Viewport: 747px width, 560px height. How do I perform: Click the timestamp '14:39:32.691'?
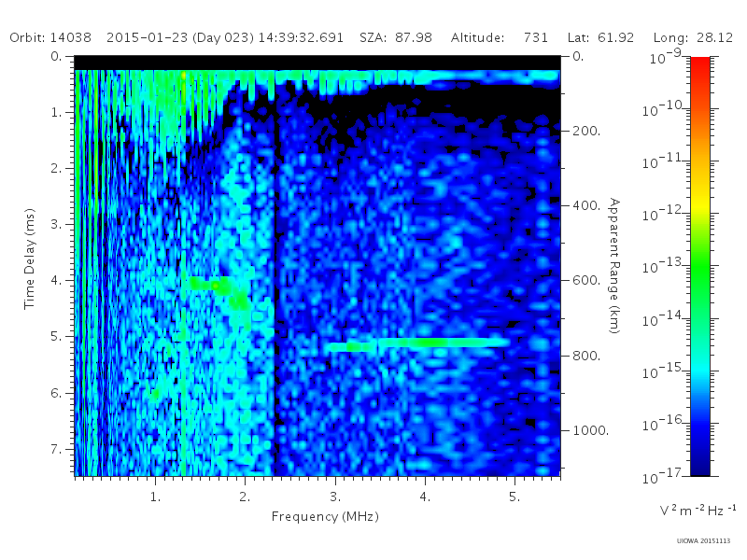click(301, 37)
